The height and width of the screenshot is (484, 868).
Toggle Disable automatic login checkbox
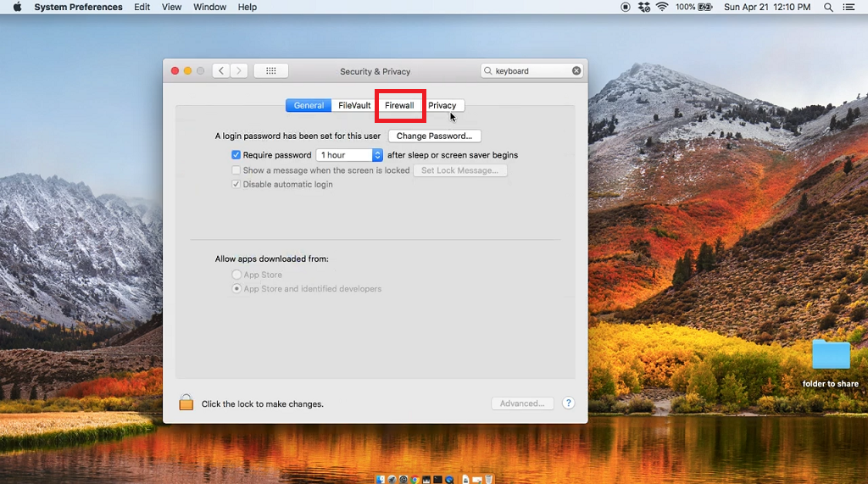pos(236,185)
